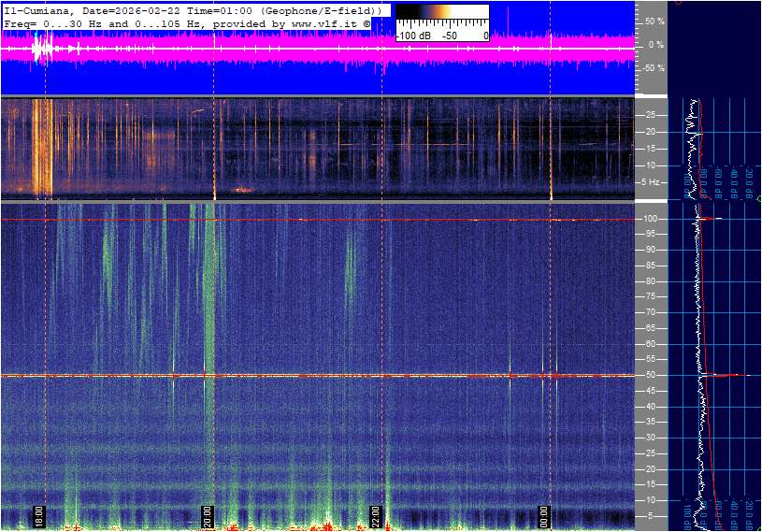The image size is (762, 532).
Task: Click the dB color scale gradient bar
Action: pos(441,19)
